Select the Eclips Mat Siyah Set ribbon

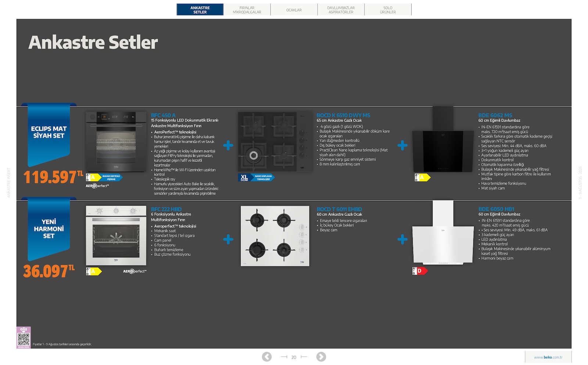coord(49,134)
